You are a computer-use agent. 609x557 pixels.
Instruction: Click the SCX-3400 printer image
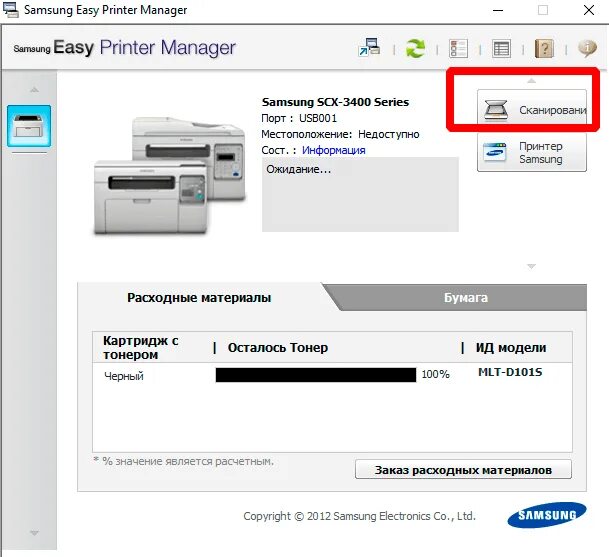[x=170, y=176]
